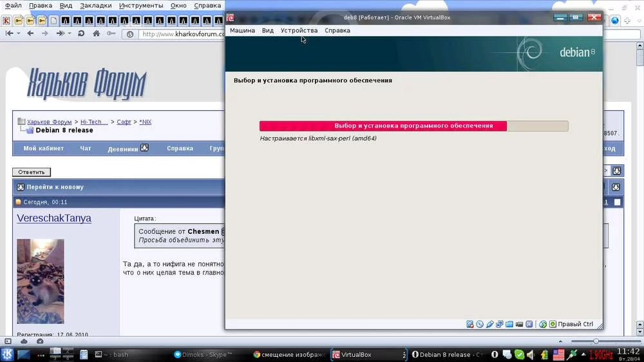Click Мой кабинет in forum navigation

pos(44,148)
